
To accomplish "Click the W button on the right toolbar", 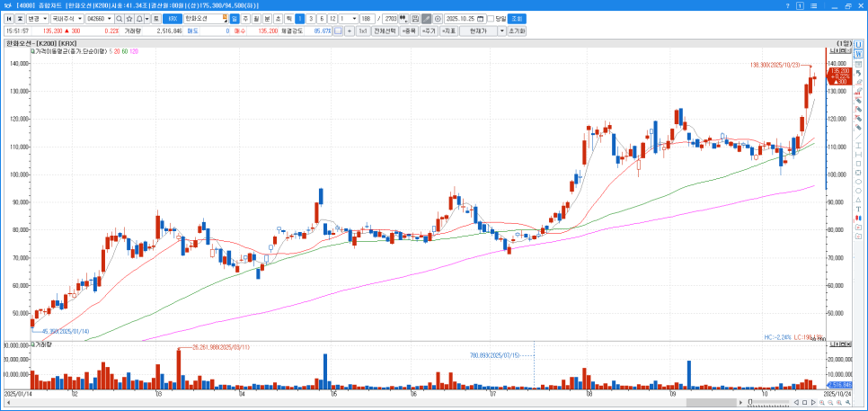I will click(858, 54).
